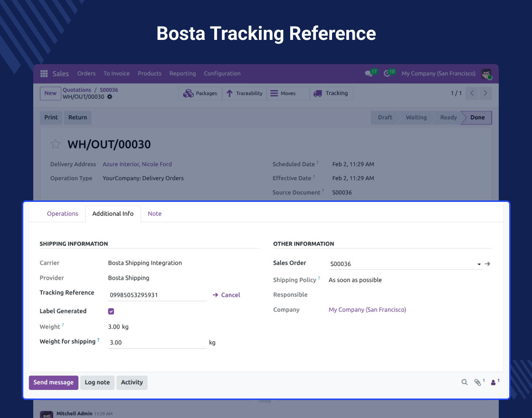Open the To Invoice menu

[x=116, y=74]
